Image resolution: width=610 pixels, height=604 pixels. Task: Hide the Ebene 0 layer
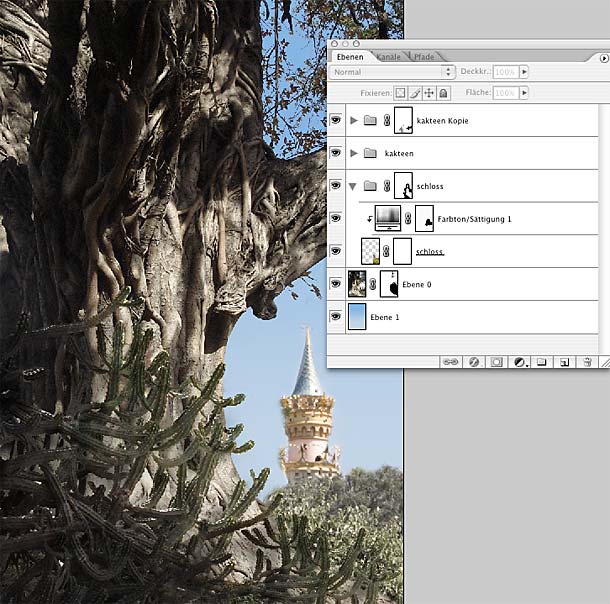pyautogui.click(x=336, y=284)
